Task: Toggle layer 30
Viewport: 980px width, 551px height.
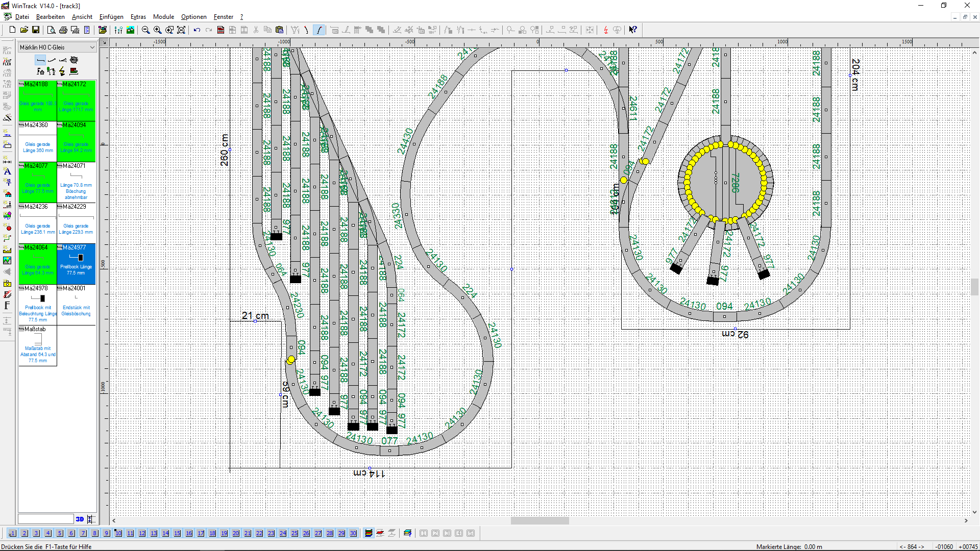Action: [353, 533]
